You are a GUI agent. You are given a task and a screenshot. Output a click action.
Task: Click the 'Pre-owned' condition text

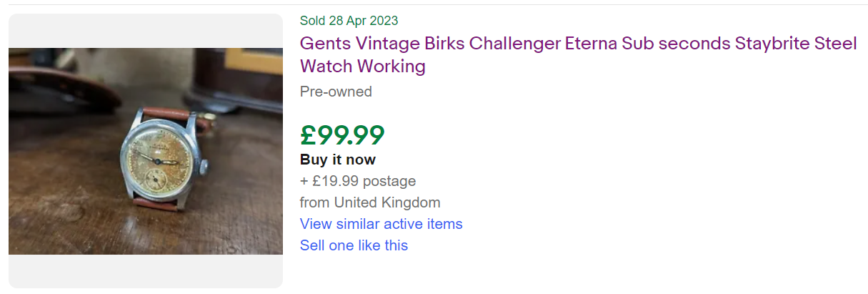[336, 92]
